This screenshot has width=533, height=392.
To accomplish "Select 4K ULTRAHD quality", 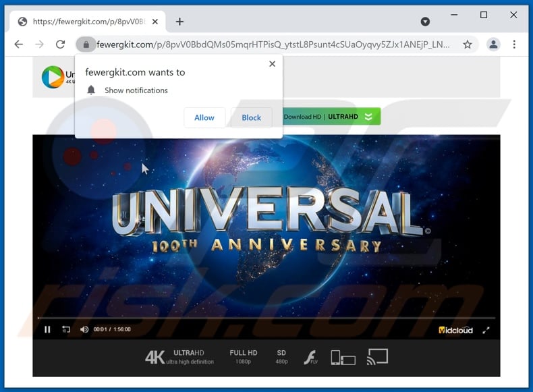I will coord(179,357).
